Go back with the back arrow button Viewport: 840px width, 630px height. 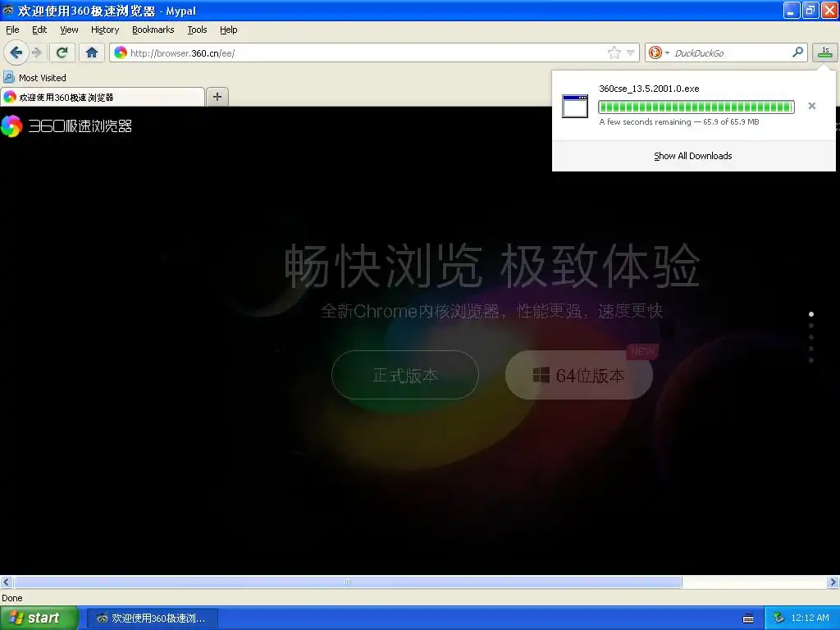16,52
